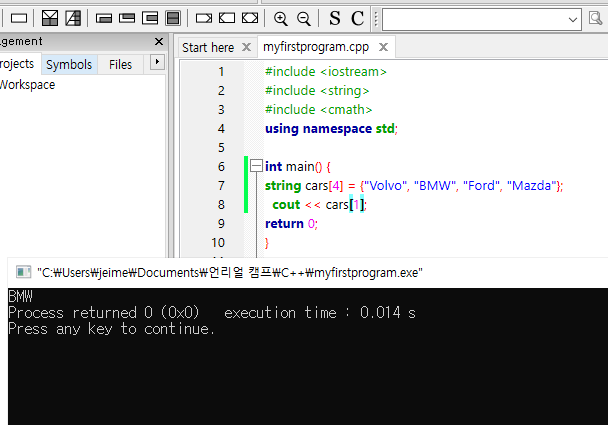
Task: Click the left-pointing arrow rectangle icon
Action: pyautogui.click(x=227, y=18)
